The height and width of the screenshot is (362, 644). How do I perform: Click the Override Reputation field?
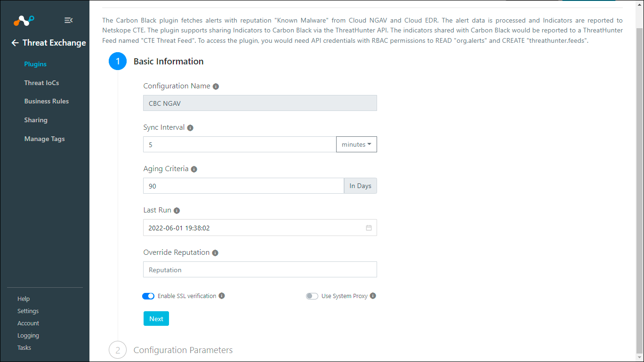click(x=260, y=269)
